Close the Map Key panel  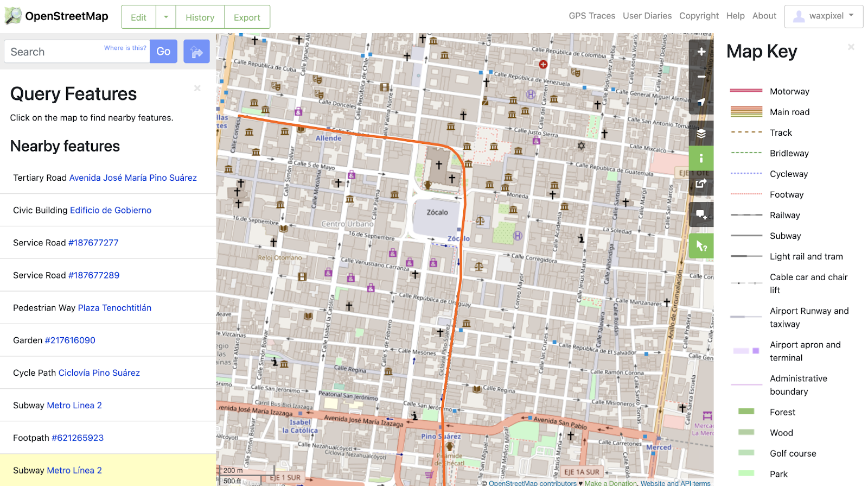pos(851,47)
